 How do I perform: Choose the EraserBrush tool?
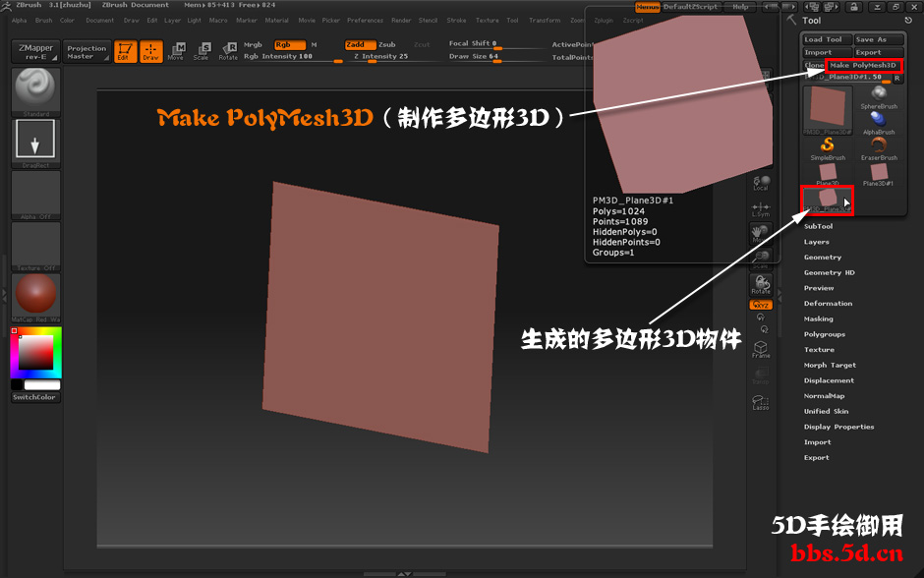click(879, 149)
